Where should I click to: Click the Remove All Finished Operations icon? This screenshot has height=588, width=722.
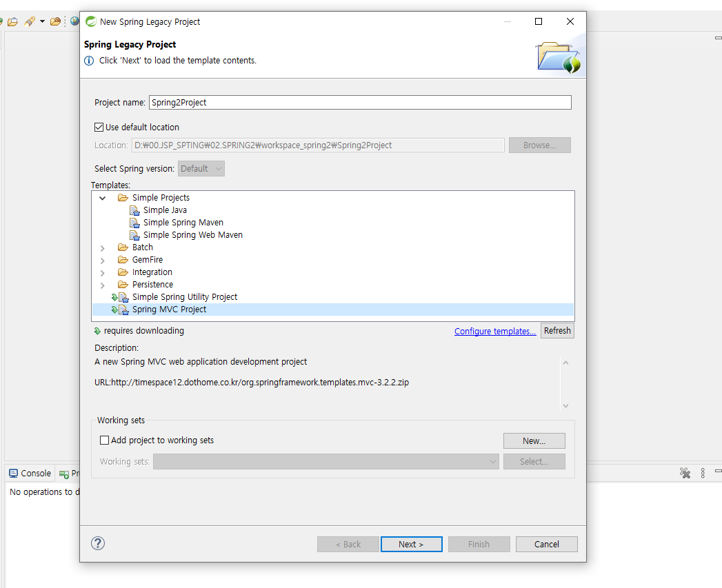[x=685, y=473]
